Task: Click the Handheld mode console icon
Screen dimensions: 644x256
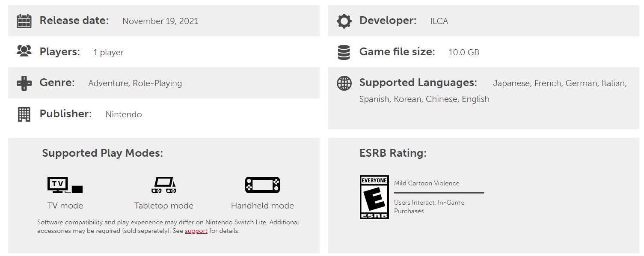Action: [262, 185]
